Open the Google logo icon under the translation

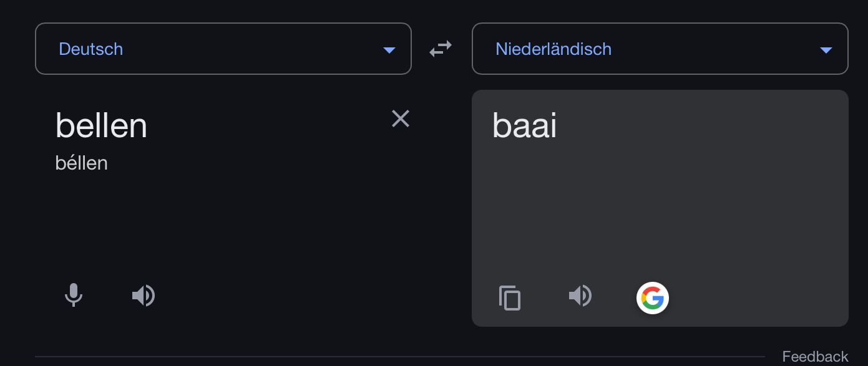tap(652, 298)
